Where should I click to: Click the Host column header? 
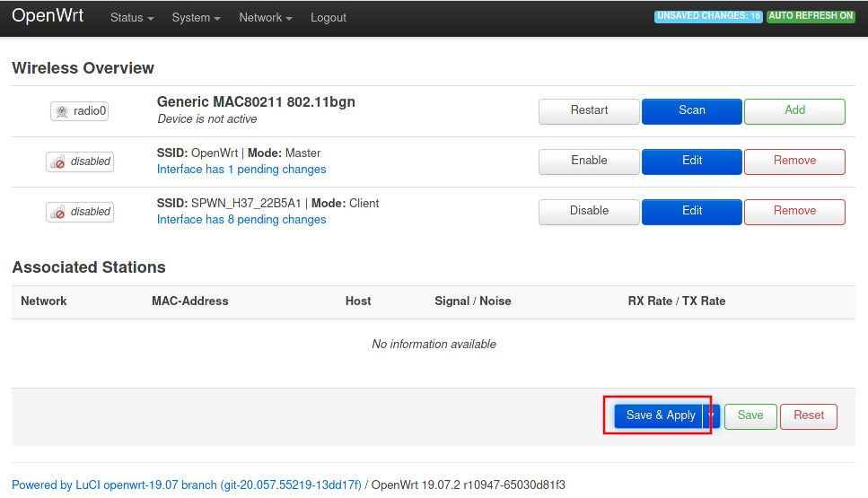click(x=358, y=301)
